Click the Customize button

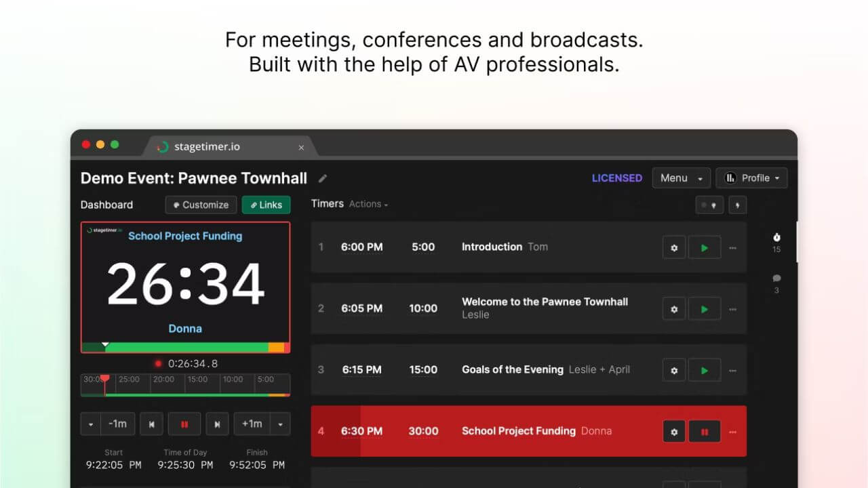pyautogui.click(x=201, y=205)
